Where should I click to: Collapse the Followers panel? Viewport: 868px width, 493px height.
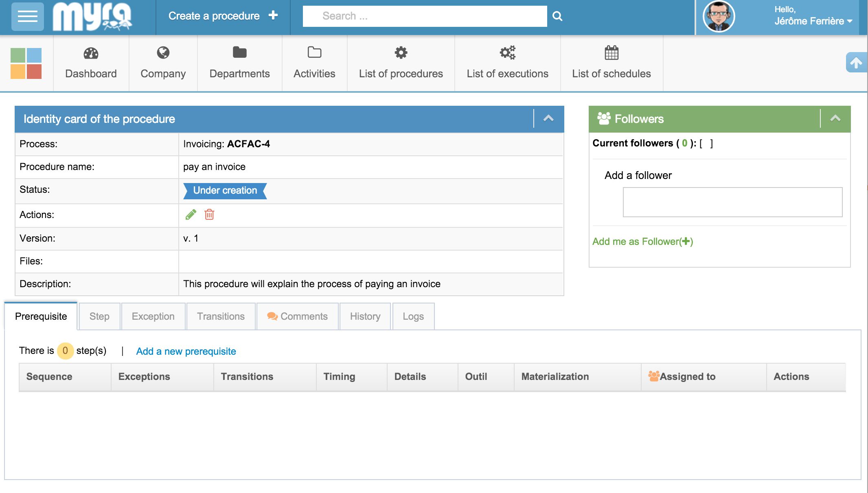835,118
